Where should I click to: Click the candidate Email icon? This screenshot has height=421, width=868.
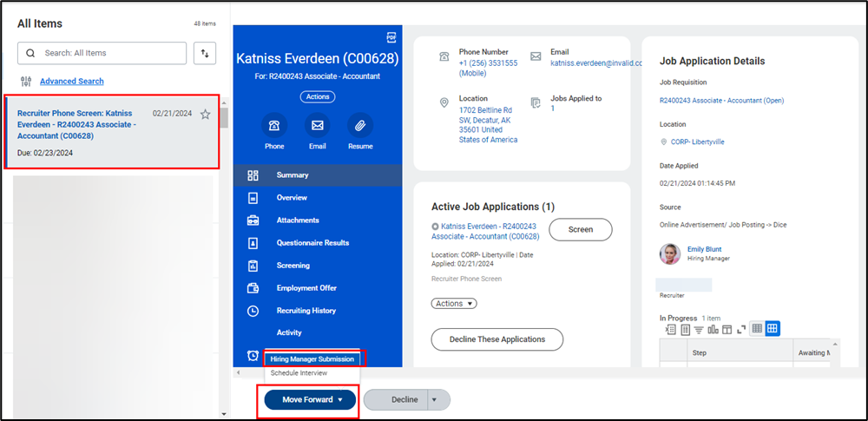click(x=318, y=125)
